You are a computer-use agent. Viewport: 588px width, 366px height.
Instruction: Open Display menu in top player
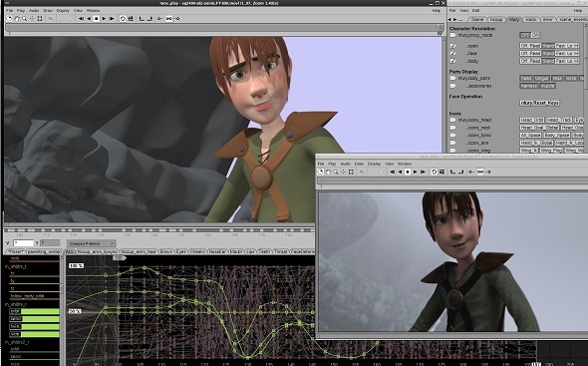click(x=63, y=11)
